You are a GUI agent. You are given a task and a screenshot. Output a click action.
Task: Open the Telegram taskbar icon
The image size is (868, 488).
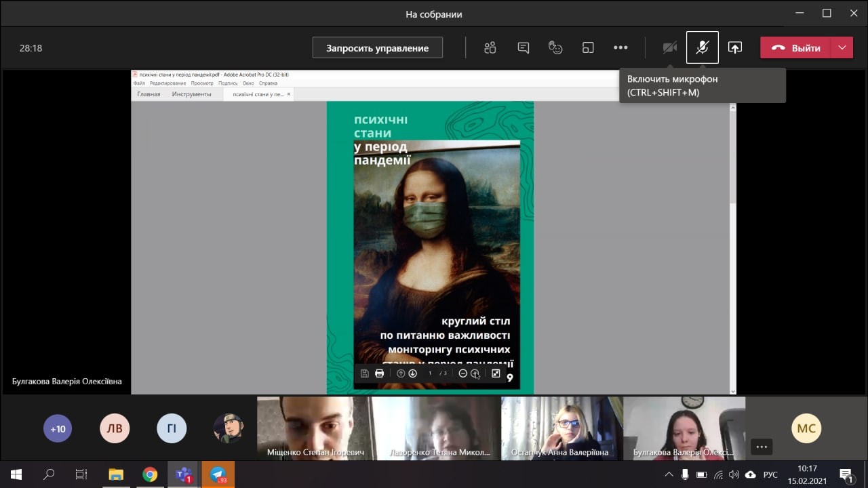(x=218, y=474)
